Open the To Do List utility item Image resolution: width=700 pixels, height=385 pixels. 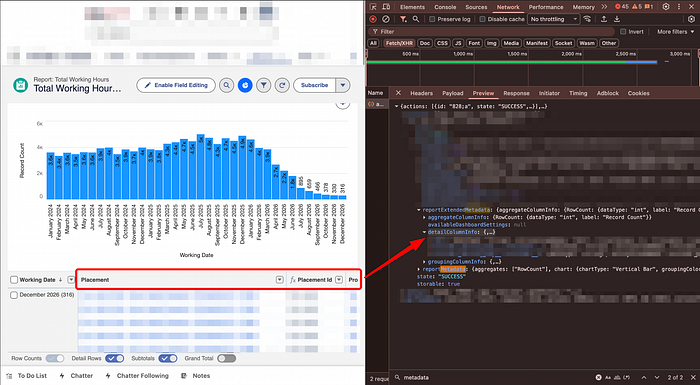click(27, 376)
